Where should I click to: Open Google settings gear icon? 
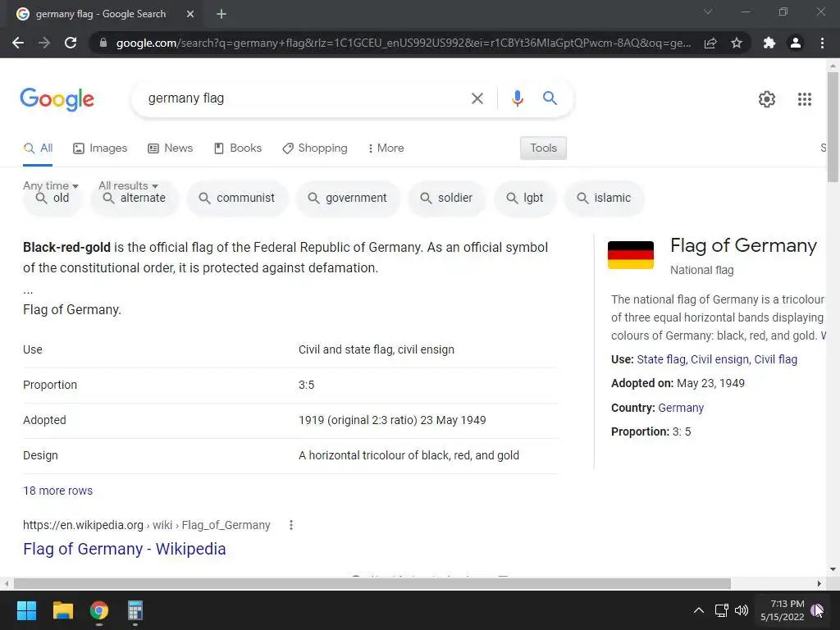click(767, 99)
